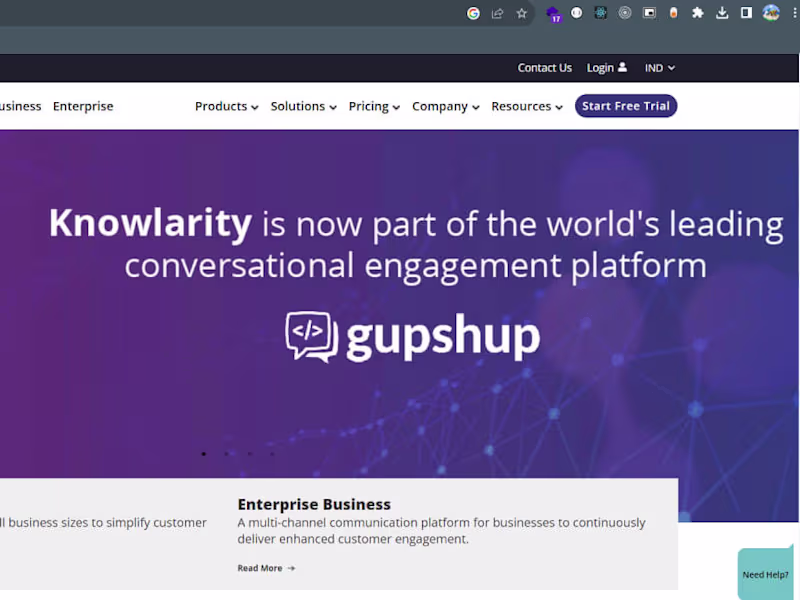Open the IND country selector

tap(659, 67)
